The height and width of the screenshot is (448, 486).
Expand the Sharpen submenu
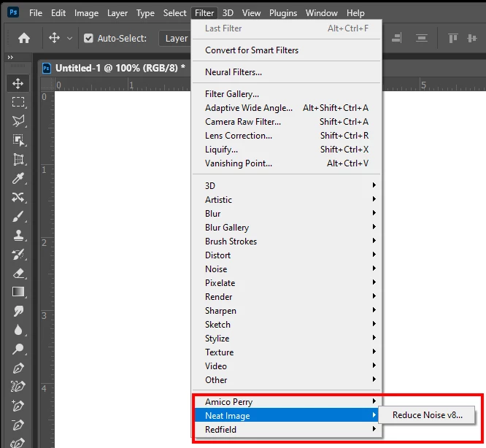pos(286,310)
